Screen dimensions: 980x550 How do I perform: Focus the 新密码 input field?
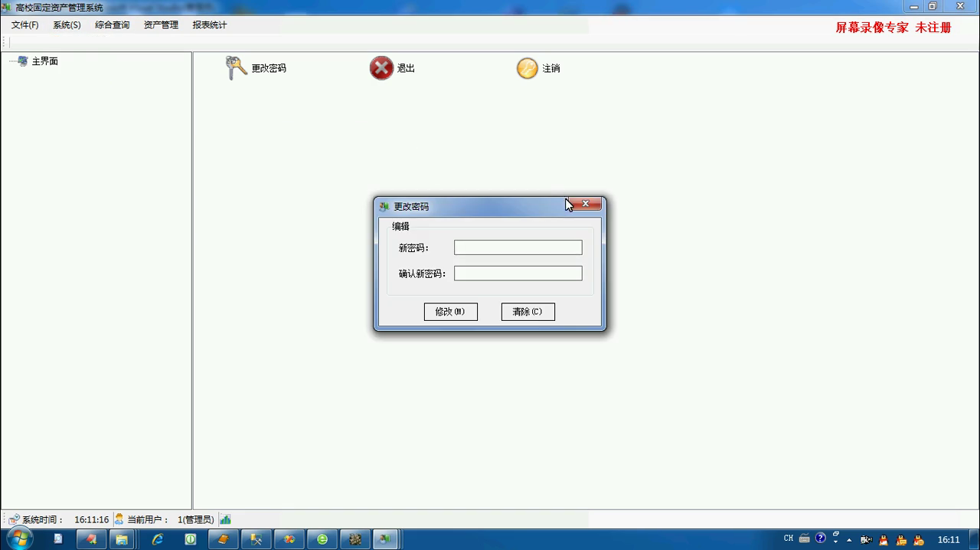pyautogui.click(x=518, y=247)
